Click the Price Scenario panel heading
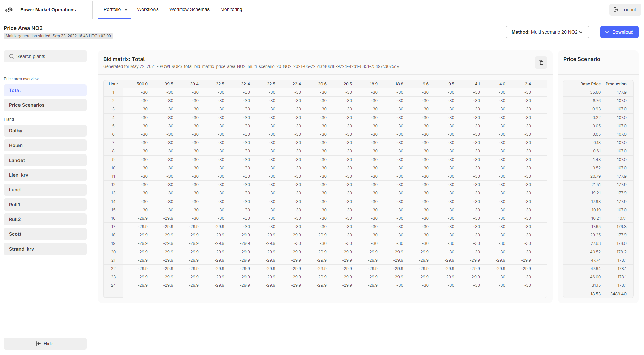The height and width of the screenshot is (355, 644). tap(582, 59)
